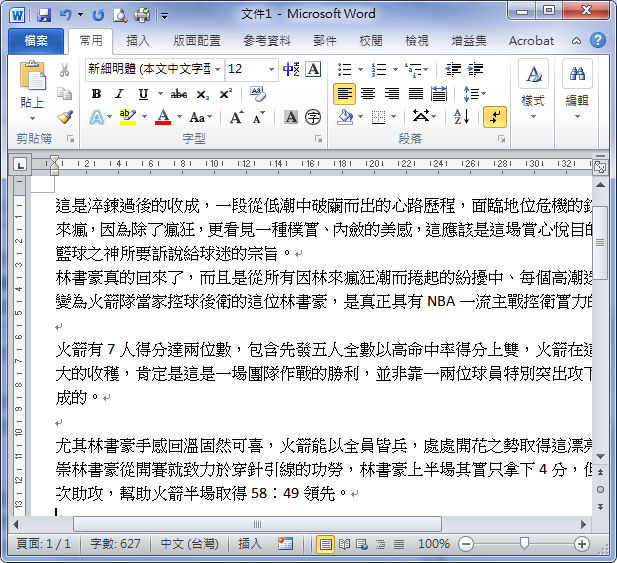Screen dimensions: 617x563
Task: Apply subscript formatting
Action: [x=203, y=94]
